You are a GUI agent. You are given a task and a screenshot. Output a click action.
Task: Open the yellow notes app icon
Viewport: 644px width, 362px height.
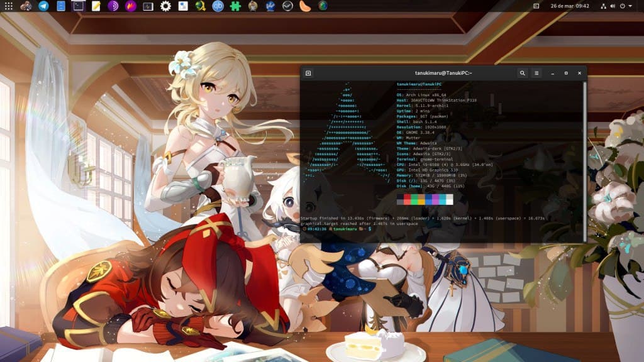coord(96,6)
